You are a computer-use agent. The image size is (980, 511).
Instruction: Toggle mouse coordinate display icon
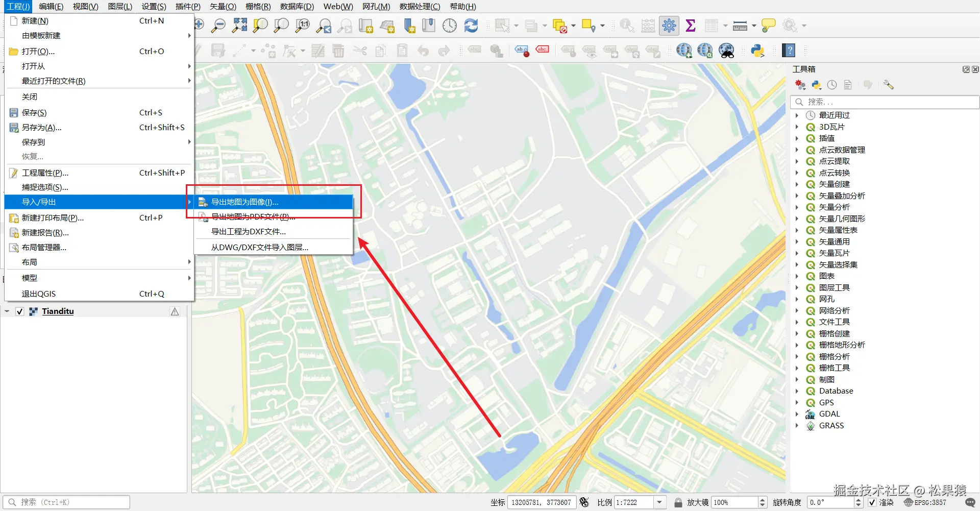click(584, 502)
